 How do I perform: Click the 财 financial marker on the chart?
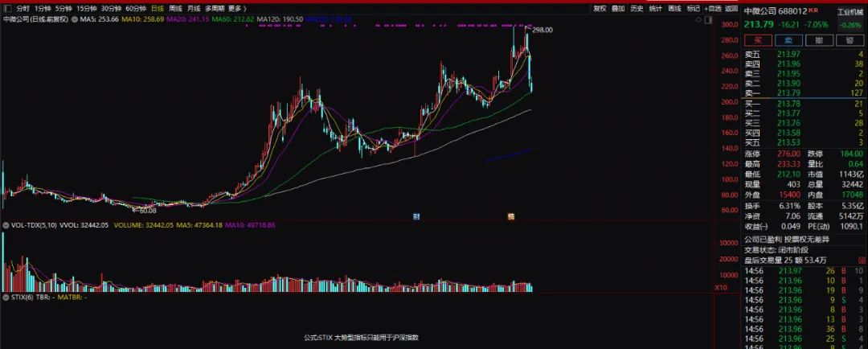416,216
